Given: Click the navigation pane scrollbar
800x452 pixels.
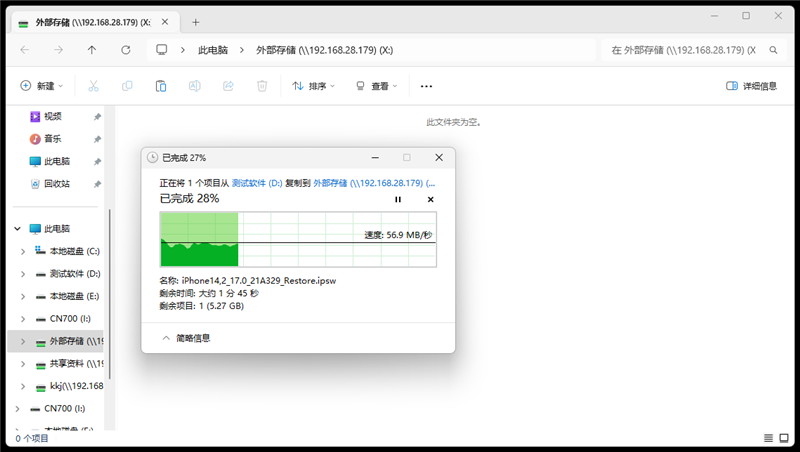Looking at the screenshot, I should pyautogui.click(x=110, y=293).
